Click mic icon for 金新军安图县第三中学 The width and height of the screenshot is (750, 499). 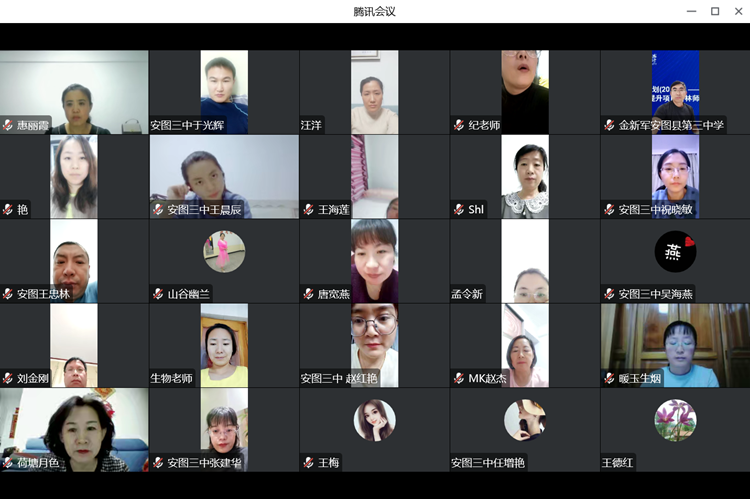[609, 126]
